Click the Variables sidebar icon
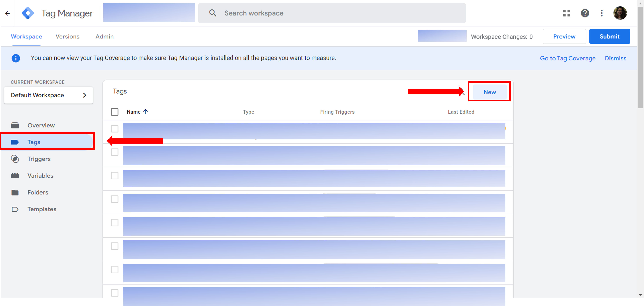644x306 pixels. pyautogui.click(x=15, y=176)
